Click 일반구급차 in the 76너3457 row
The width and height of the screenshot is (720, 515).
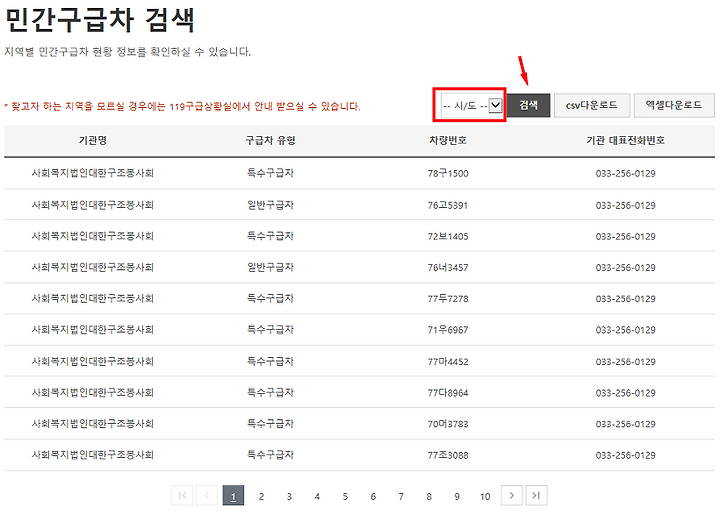pos(270,267)
